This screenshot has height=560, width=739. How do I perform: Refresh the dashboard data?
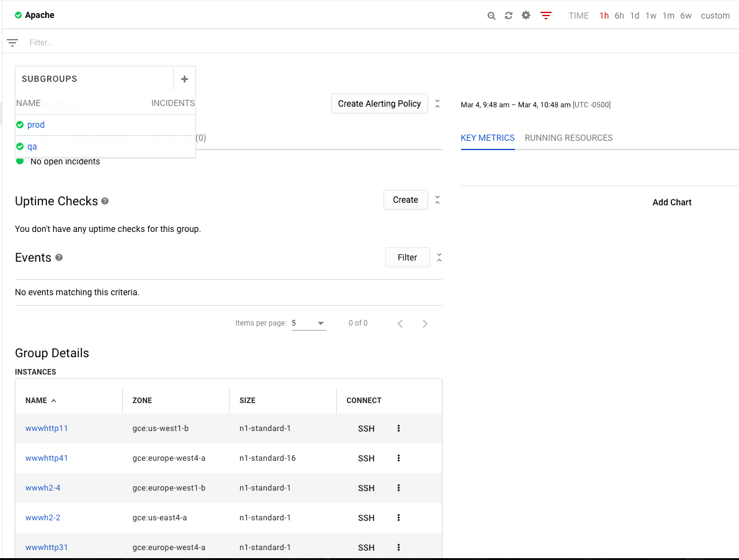(x=508, y=15)
